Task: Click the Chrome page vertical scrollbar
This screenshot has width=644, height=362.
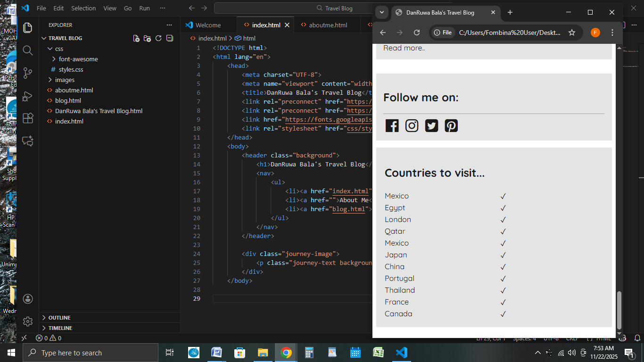Action: coord(619,310)
